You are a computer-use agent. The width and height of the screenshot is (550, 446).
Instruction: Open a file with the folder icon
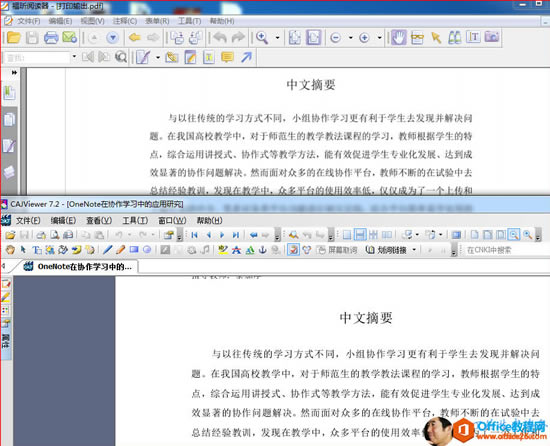coord(13,38)
